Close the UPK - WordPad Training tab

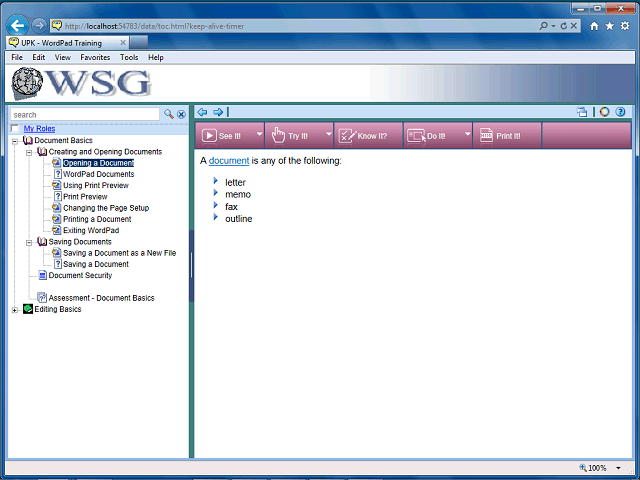click(123, 42)
